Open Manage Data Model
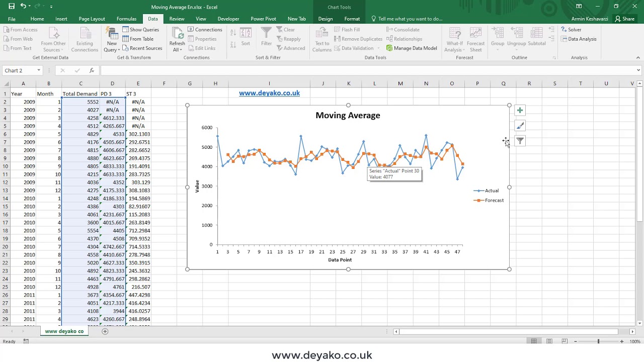Image resolution: width=644 pixels, height=362 pixels. tap(412, 48)
